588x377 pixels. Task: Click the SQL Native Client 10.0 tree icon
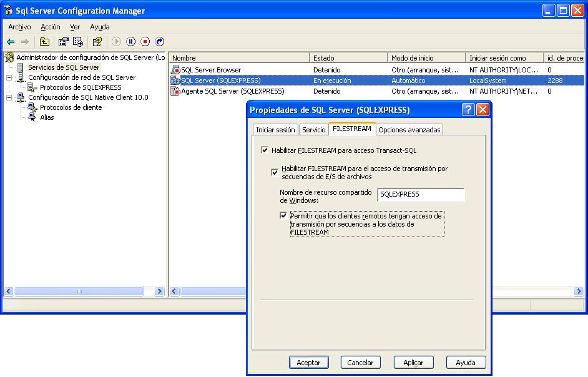[x=21, y=97]
